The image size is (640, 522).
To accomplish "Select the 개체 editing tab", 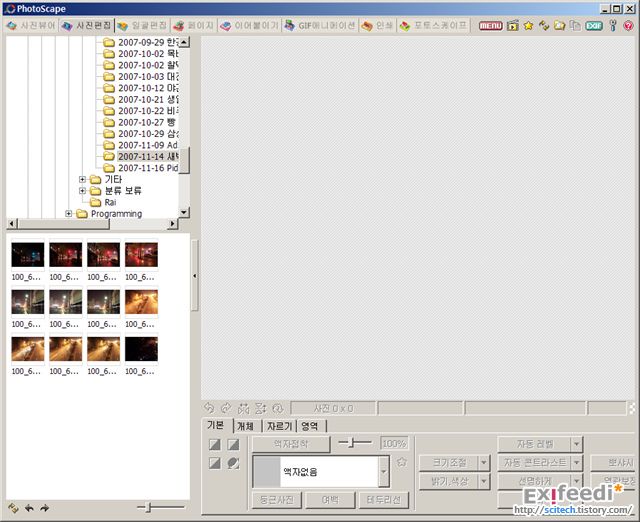I will [246, 426].
